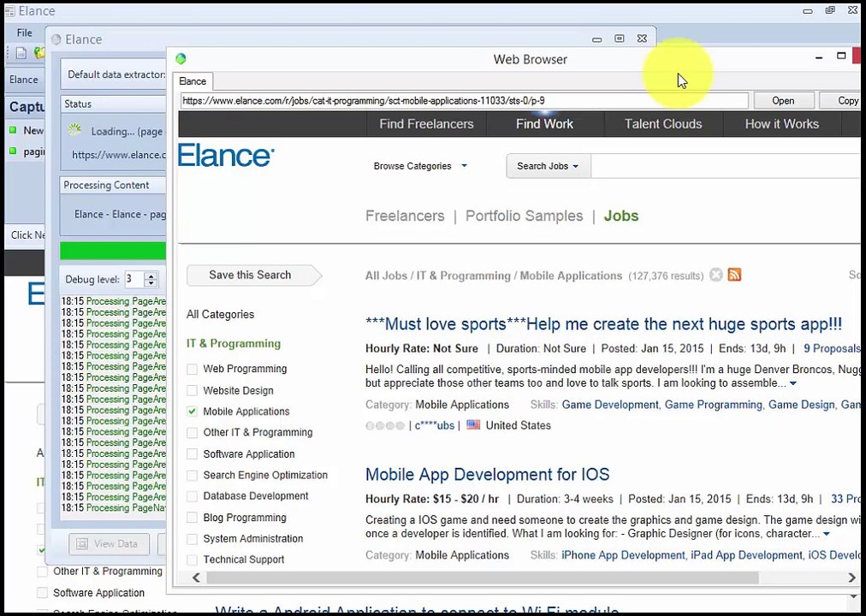
Task: Open the File menu
Action: click(x=25, y=33)
